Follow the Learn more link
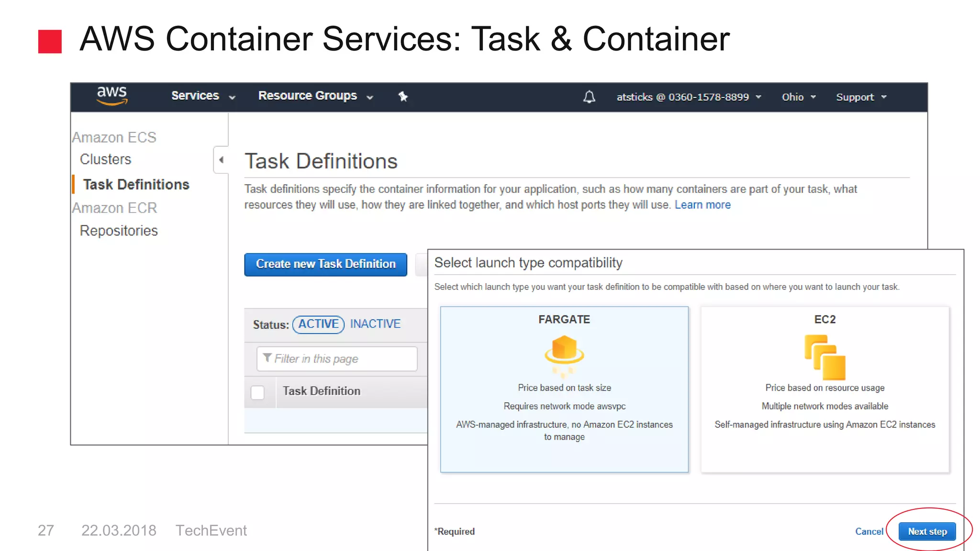Image resolution: width=980 pixels, height=551 pixels. [702, 205]
